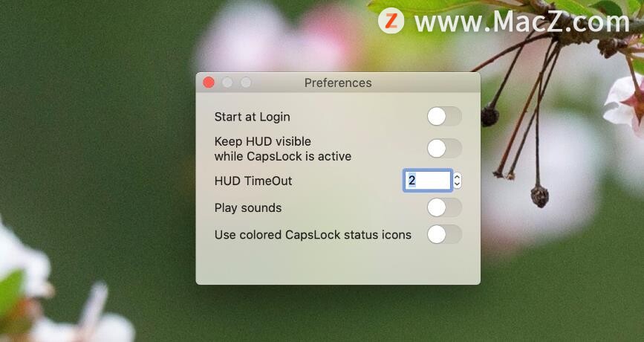Select the HUD TimeOut label
This screenshot has width=644, height=342.
coord(253,181)
